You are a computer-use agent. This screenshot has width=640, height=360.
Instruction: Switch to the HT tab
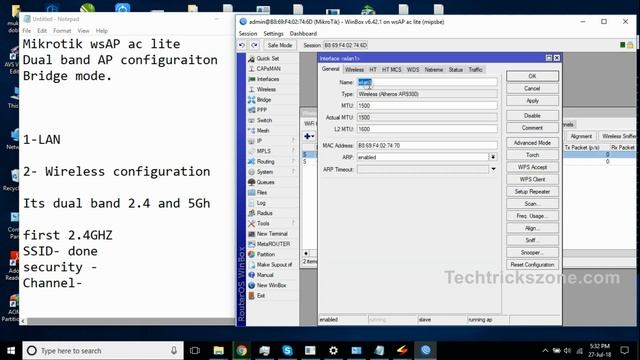point(373,70)
